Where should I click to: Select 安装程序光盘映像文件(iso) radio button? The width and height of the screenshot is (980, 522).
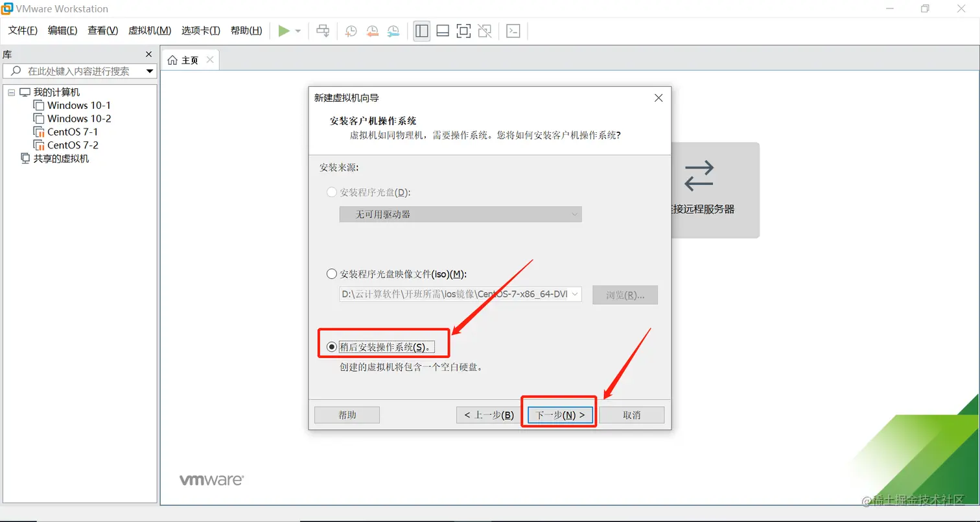pyautogui.click(x=332, y=274)
